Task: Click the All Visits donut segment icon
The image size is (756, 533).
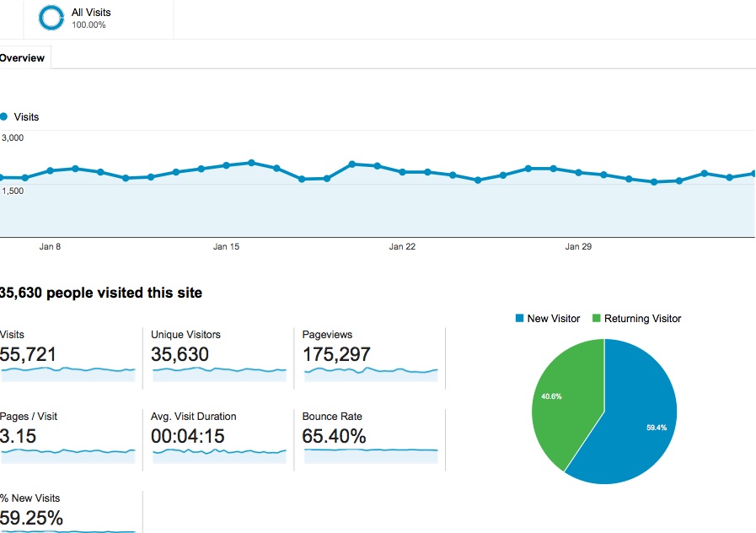Action: (51, 18)
